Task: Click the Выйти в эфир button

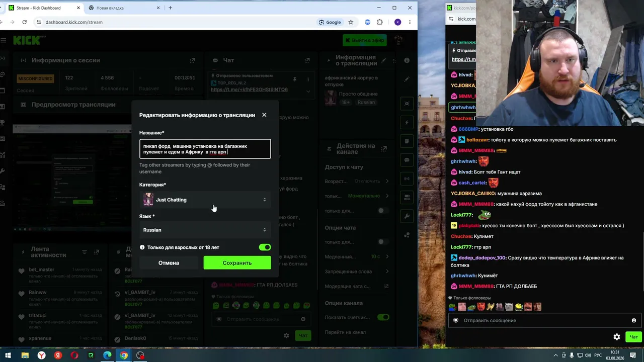Action: click(365, 40)
